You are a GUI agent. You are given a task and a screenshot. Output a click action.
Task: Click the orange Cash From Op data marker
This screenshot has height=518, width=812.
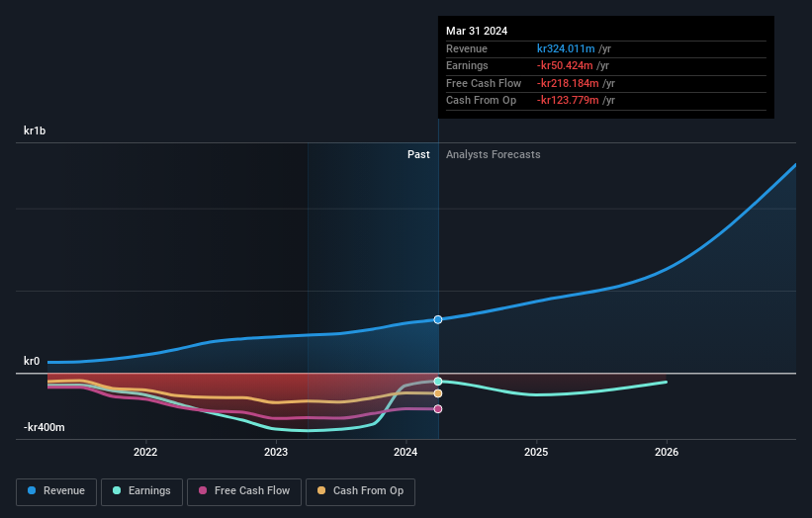438,393
